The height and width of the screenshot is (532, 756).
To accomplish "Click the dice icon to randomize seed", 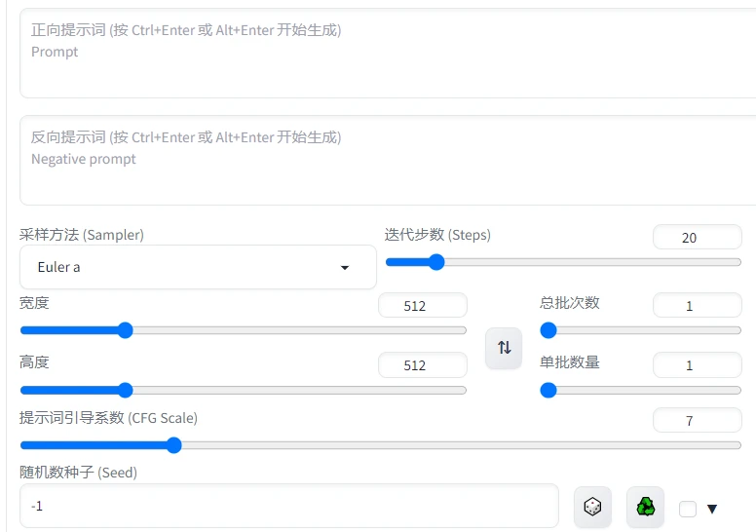I will pos(592,507).
